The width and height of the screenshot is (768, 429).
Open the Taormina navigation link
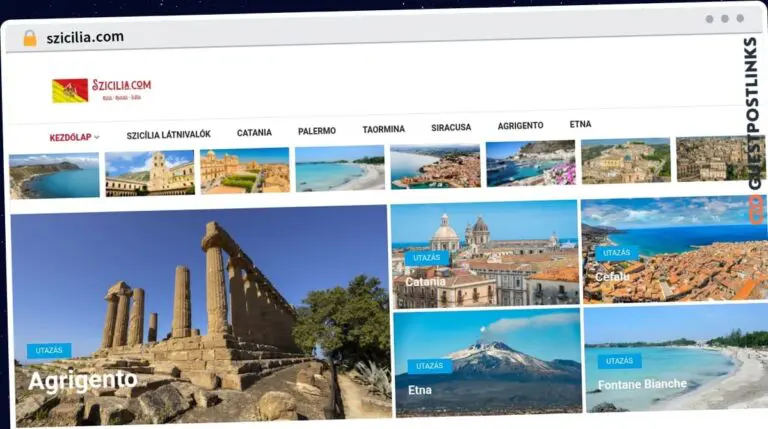[384, 129]
